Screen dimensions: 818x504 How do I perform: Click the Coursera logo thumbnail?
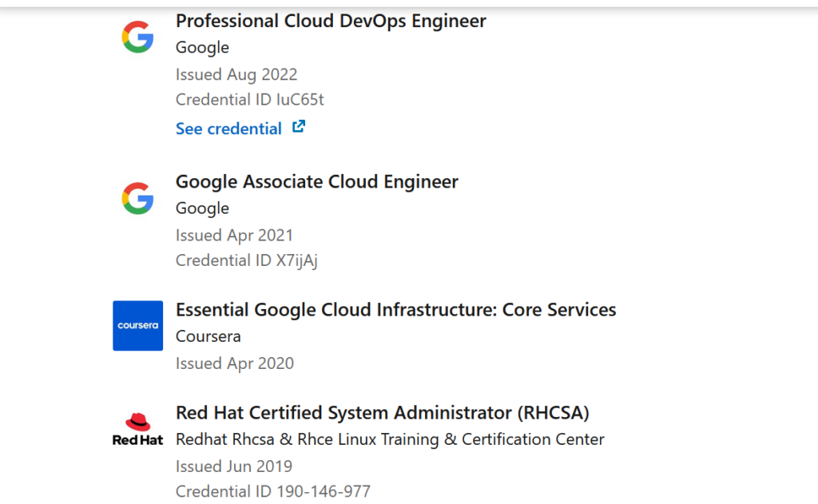tap(137, 326)
